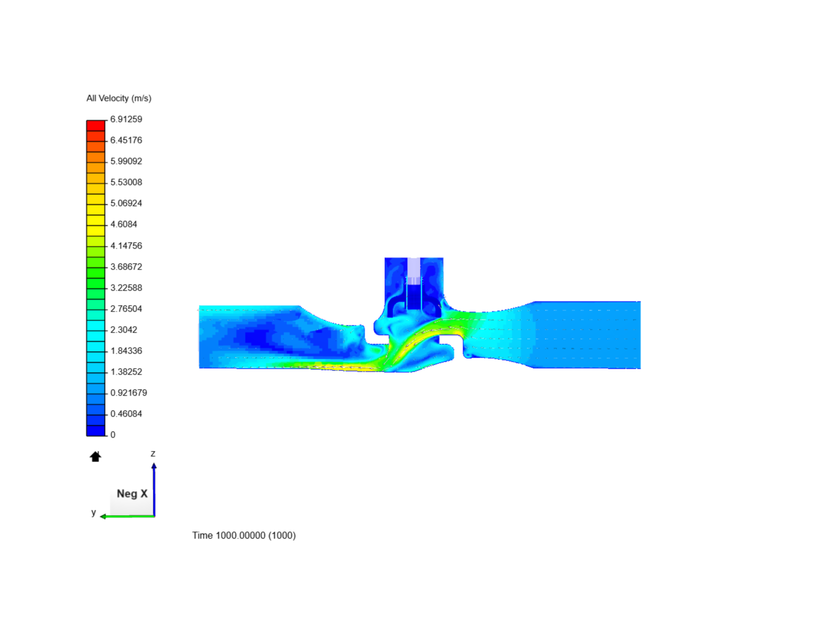This screenshot has width=840, height=630.
Task: Click the legend value 3.68672
Action: point(126,267)
